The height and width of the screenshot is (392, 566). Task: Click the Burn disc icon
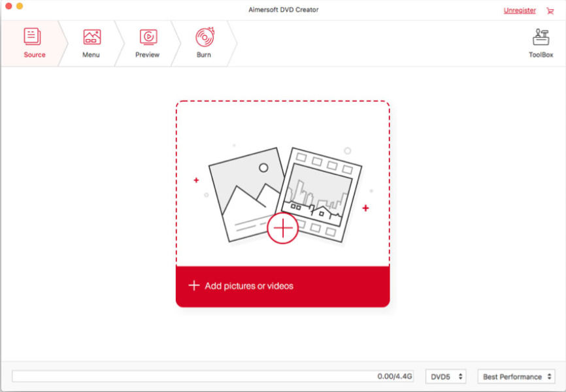click(x=204, y=37)
